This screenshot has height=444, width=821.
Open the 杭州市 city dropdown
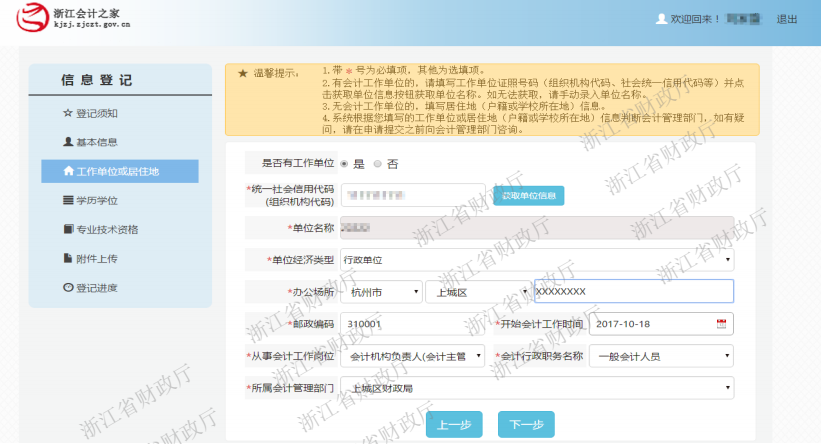click(381, 292)
